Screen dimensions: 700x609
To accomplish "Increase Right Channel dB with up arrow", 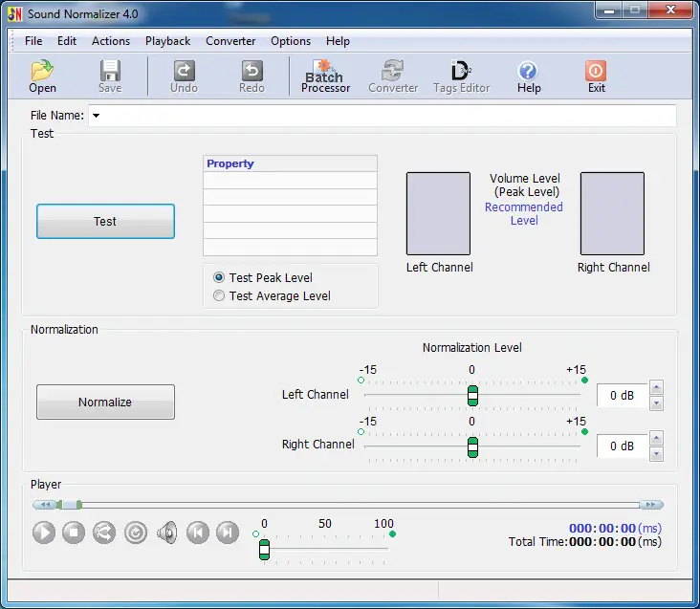I will tap(656, 438).
